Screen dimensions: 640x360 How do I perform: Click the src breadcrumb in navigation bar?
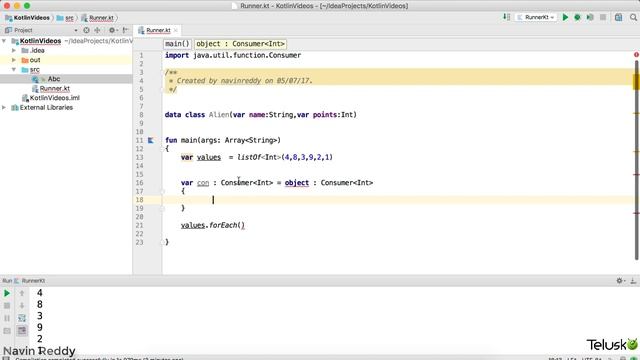tap(65, 18)
